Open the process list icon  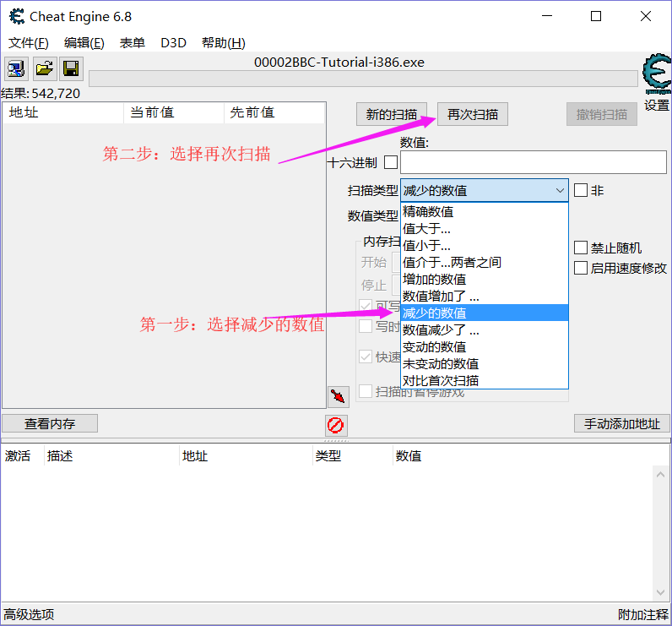click(17, 68)
